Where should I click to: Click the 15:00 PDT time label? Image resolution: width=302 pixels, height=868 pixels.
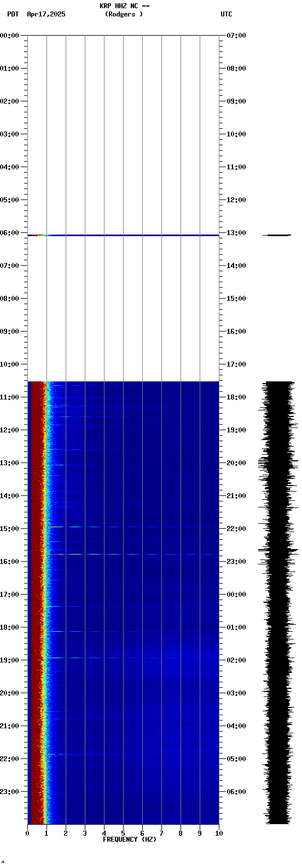pos(9,529)
